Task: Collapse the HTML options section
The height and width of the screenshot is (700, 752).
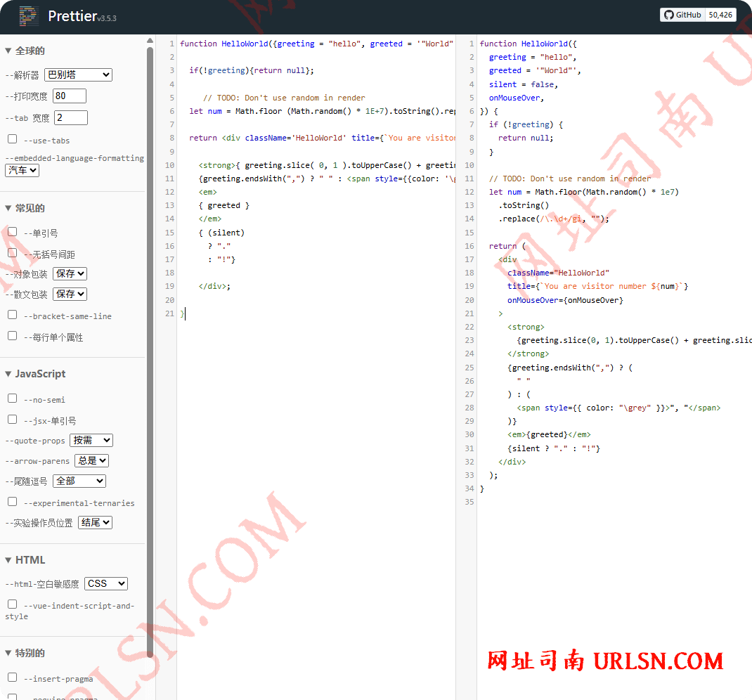Action: pyautogui.click(x=8, y=560)
